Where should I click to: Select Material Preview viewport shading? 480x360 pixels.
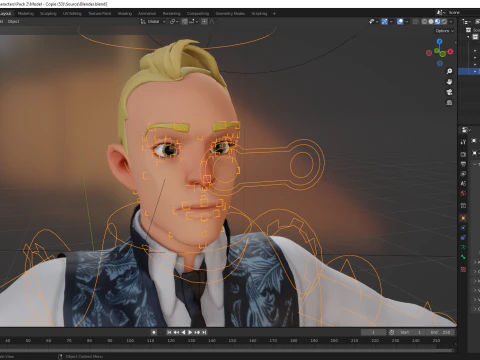(x=438, y=21)
